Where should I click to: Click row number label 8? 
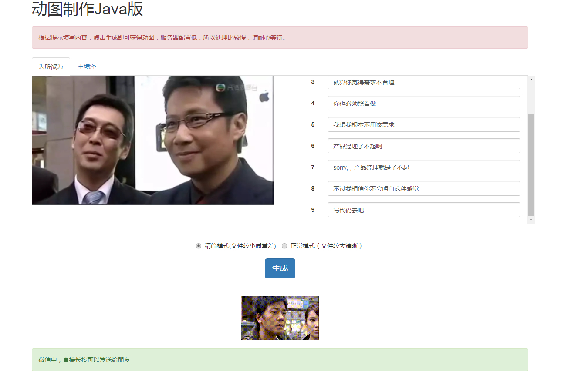point(313,189)
